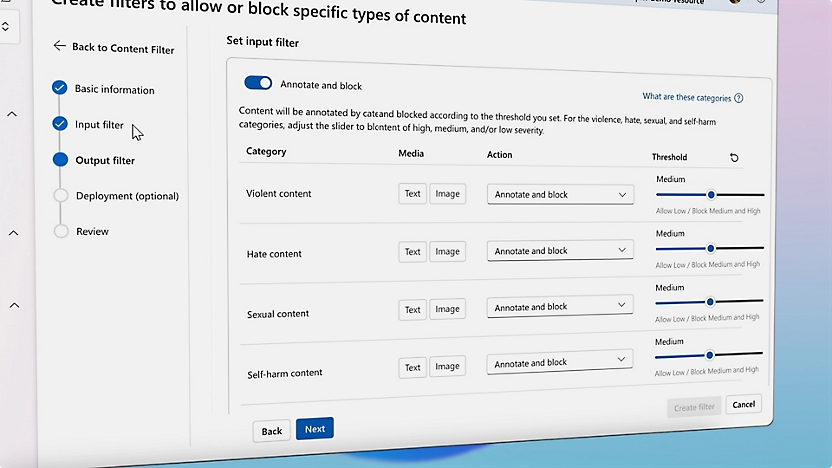Click the Media column header
This screenshot has height=468, width=832.
(x=411, y=153)
